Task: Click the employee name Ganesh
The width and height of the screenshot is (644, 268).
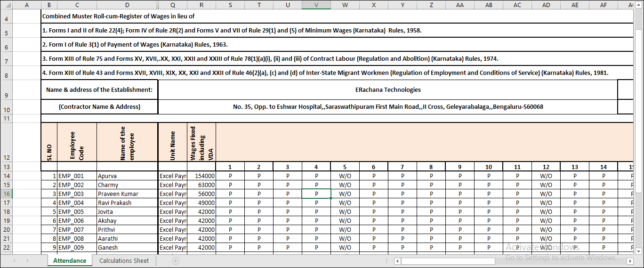Action: 127,247
